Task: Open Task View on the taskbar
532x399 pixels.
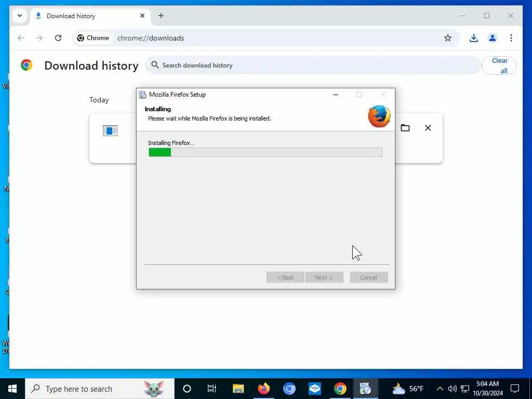Action: [x=212, y=389]
